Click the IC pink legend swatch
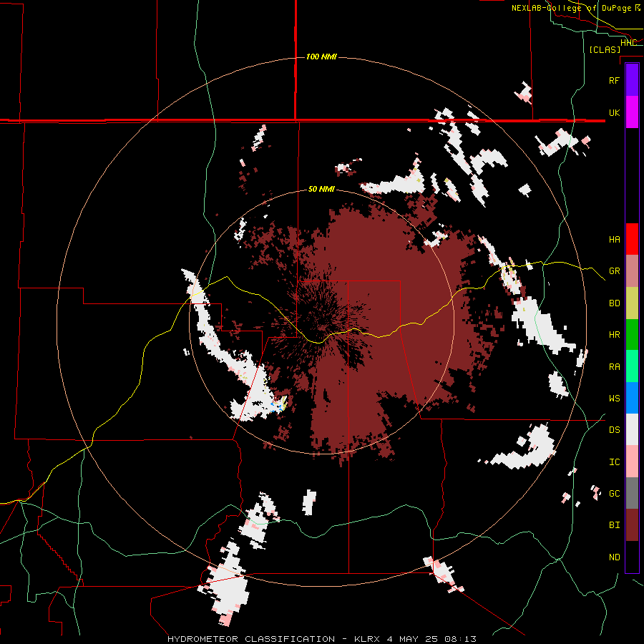 pyautogui.click(x=632, y=462)
